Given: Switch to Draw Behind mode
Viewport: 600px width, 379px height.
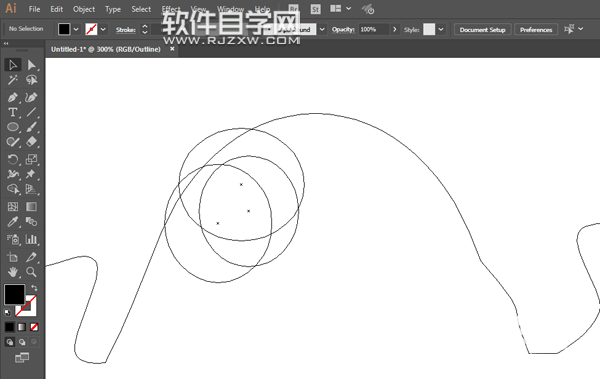Looking at the screenshot, I should [x=22, y=342].
